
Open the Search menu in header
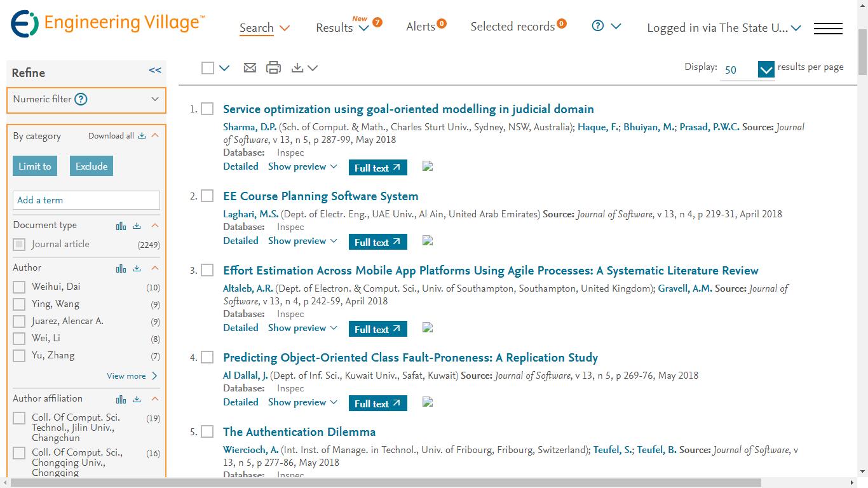click(x=264, y=28)
